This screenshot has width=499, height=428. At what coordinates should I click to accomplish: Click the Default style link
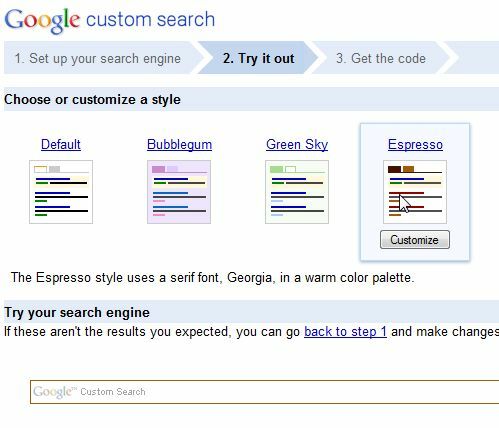coord(61,144)
